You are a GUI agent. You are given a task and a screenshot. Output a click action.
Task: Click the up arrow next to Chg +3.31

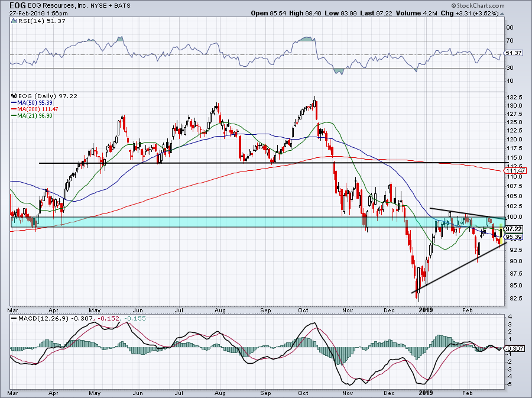(502, 14)
